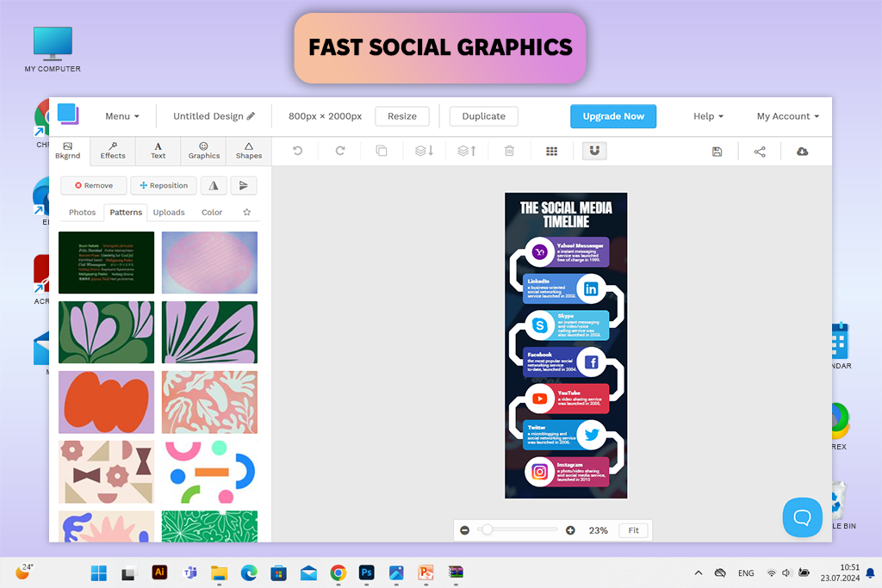Open Photoshop from the taskbar

(x=367, y=573)
